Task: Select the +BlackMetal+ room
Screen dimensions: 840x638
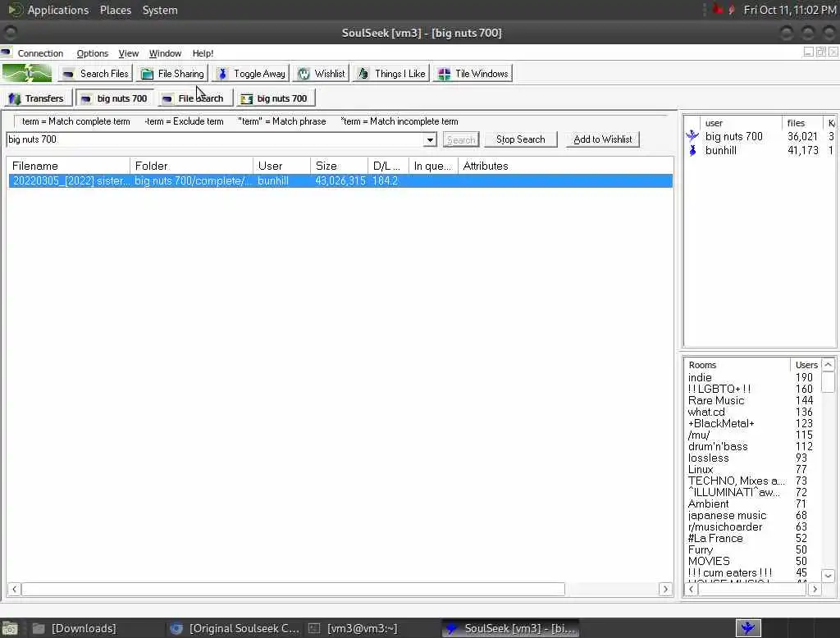Action: pos(721,424)
